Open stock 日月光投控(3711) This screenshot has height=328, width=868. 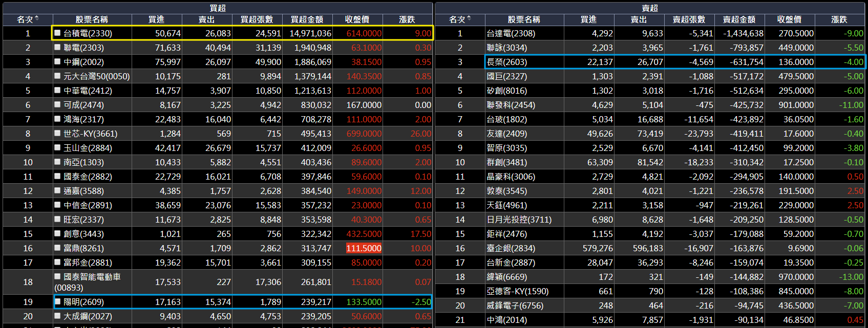click(x=519, y=220)
